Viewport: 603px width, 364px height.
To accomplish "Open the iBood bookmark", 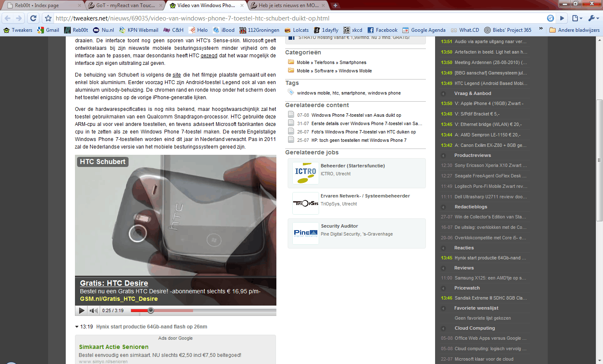I will (224, 30).
